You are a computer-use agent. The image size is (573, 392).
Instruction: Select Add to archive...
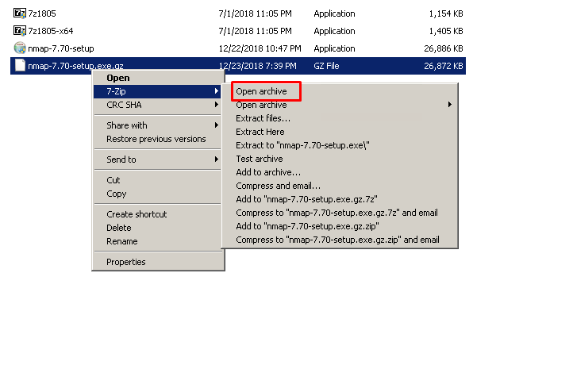(340, 172)
